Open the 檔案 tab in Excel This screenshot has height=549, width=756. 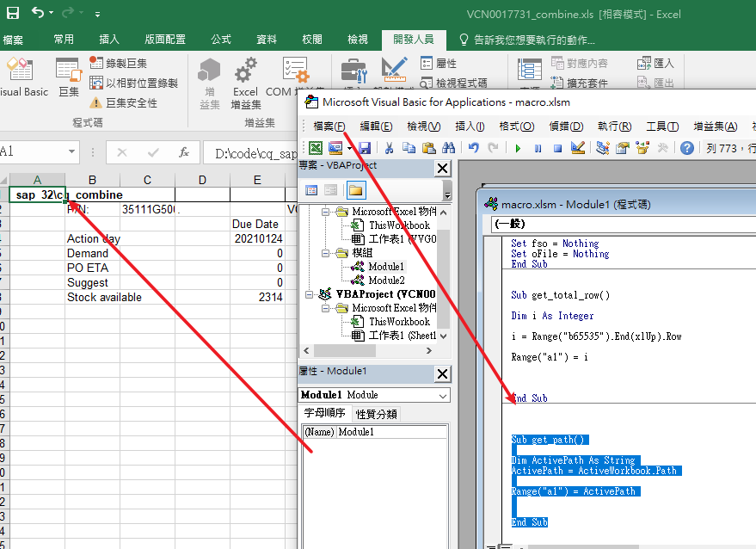13,40
